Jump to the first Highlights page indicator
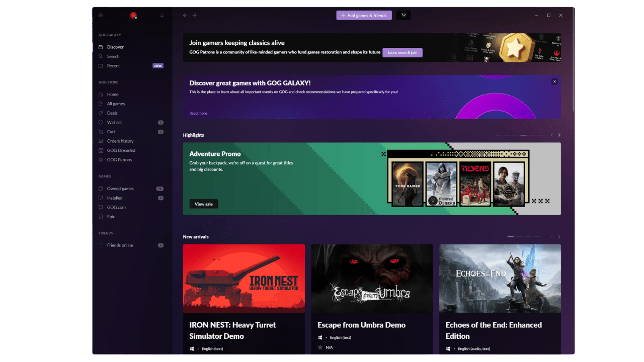This screenshot has width=644, height=362. 498,135
